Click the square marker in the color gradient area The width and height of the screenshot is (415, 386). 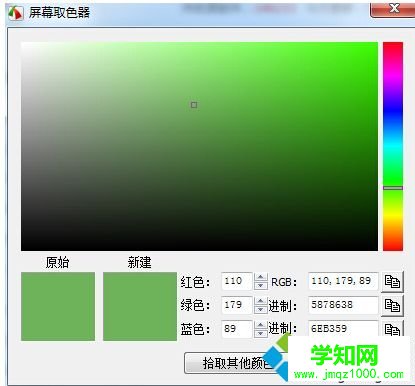pyautogui.click(x=194, y=105)
